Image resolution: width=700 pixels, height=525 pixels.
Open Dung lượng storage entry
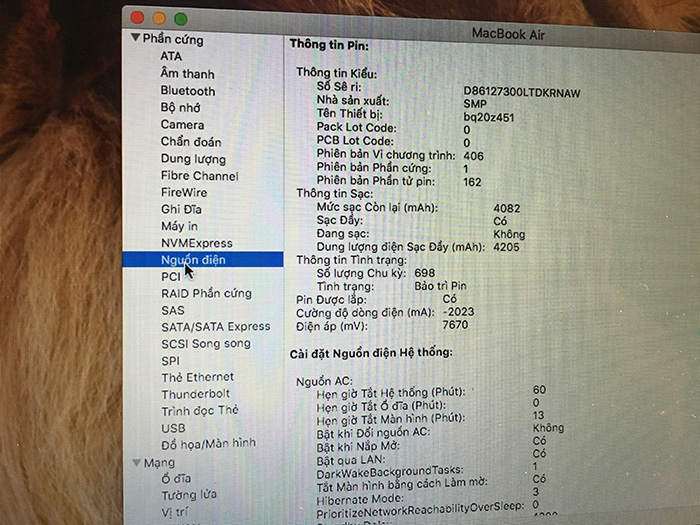pos(193,158)
